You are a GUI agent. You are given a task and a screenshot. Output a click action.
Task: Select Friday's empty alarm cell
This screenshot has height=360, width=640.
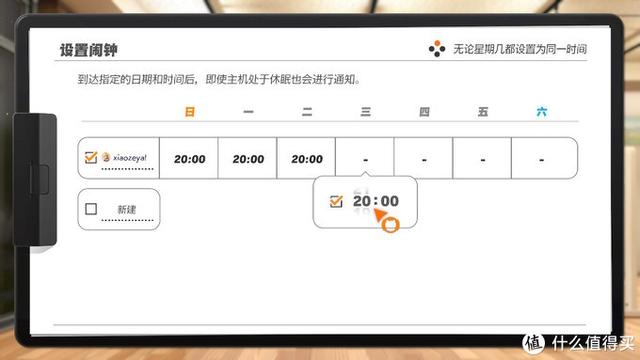482,158
